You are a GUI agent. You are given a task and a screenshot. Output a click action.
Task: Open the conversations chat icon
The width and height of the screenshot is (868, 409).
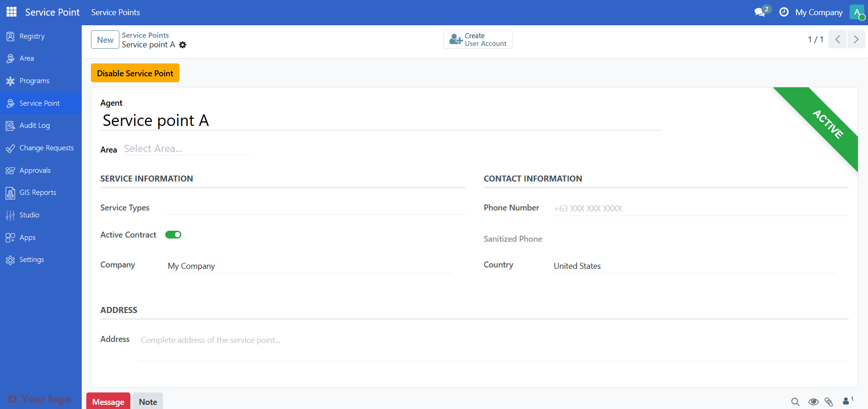[x=760, y=12]
